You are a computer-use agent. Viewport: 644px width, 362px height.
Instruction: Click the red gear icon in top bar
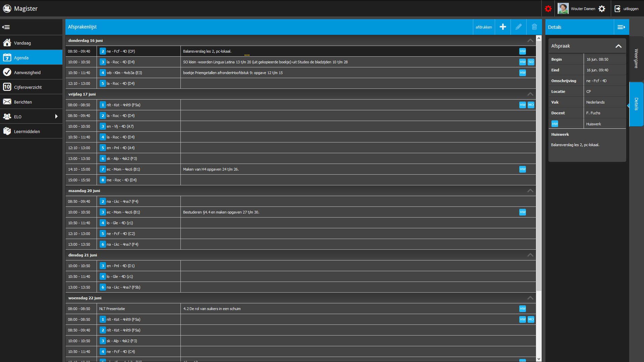coord(548,9)
